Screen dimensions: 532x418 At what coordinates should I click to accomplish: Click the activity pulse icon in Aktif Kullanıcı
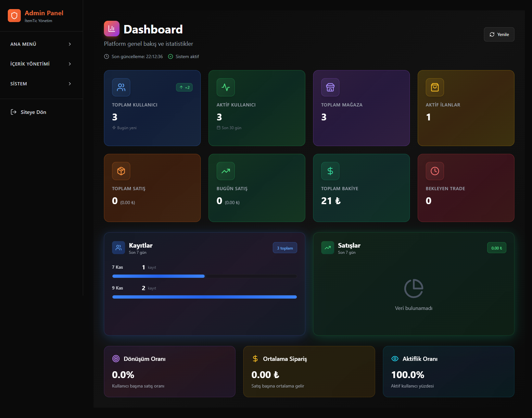click(226, 87)
